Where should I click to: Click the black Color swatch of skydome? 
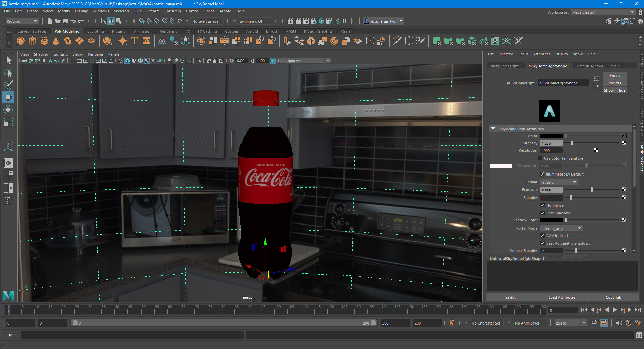pyautogui.click(x=551, y=136)
